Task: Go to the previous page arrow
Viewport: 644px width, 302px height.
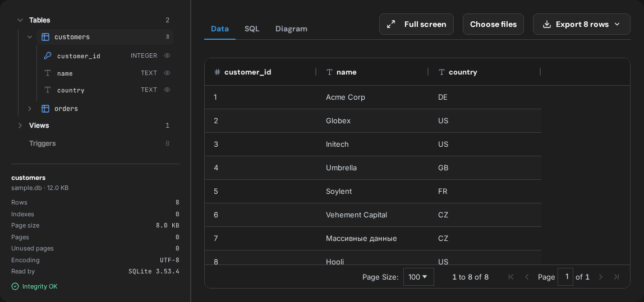Action: 527,277
